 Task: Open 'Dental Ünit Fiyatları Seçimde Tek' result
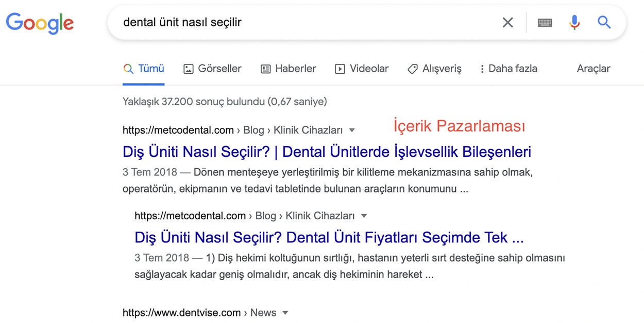tap(329, 237)
